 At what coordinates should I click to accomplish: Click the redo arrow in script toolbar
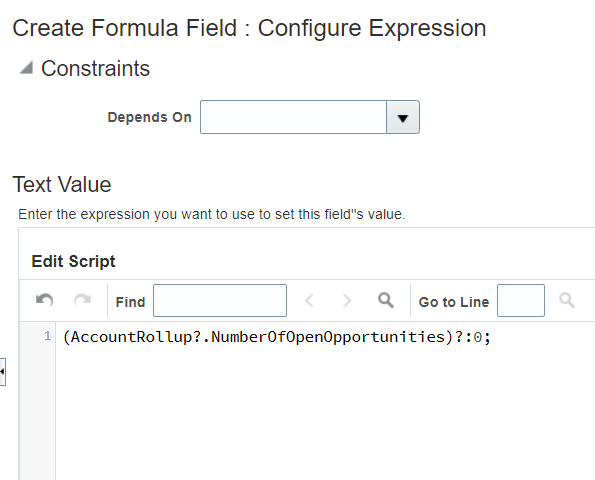click(82, 300)
